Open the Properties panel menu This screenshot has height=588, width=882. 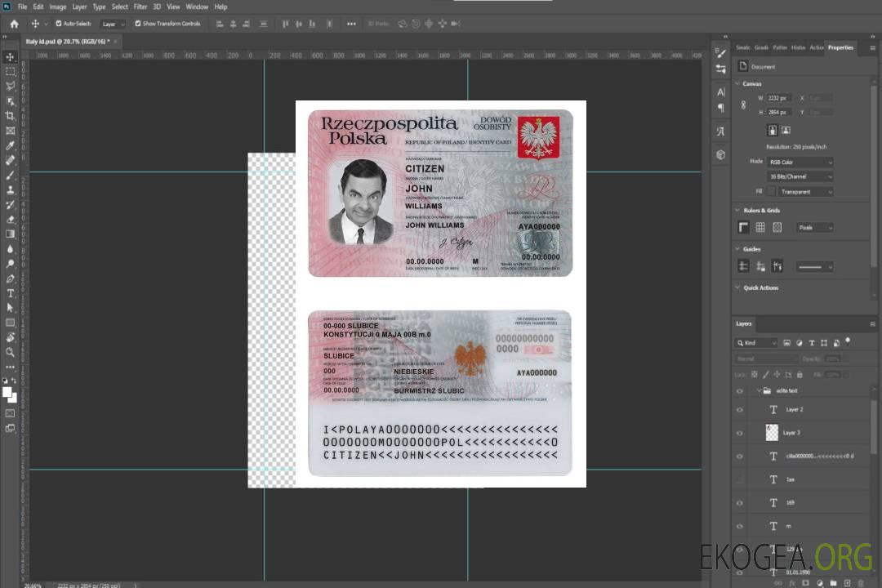(872, 48)
